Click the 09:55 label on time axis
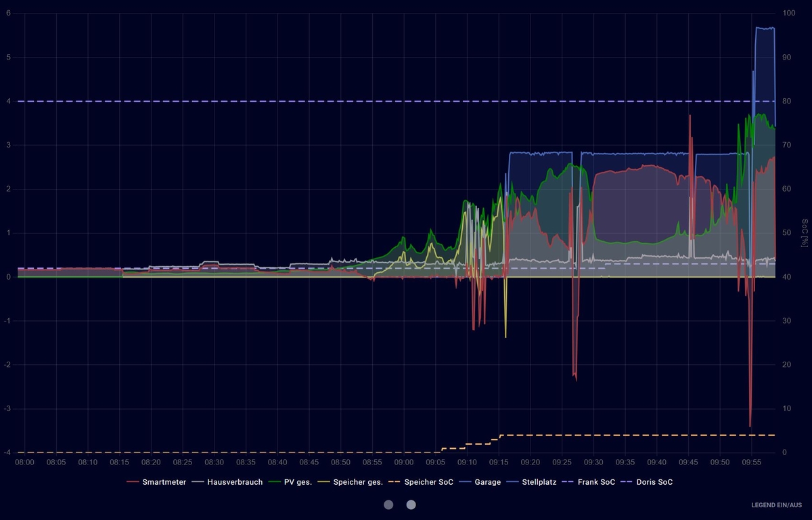The image size is (812, 520). point(752,462)
